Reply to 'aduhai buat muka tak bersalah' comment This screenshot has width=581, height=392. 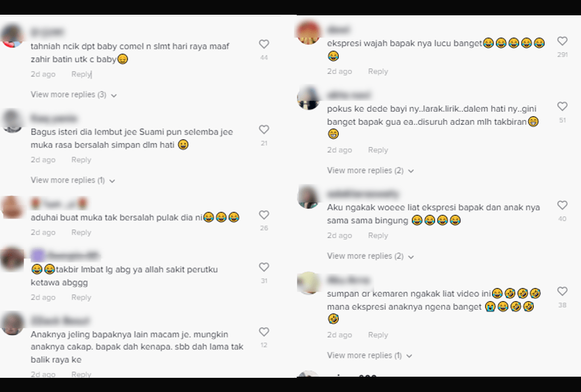pyautogui.click(x=81, y=233)
